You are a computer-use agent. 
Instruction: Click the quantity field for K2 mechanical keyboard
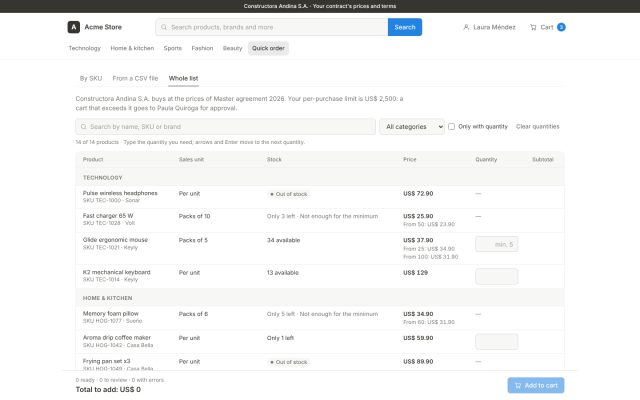497,276
